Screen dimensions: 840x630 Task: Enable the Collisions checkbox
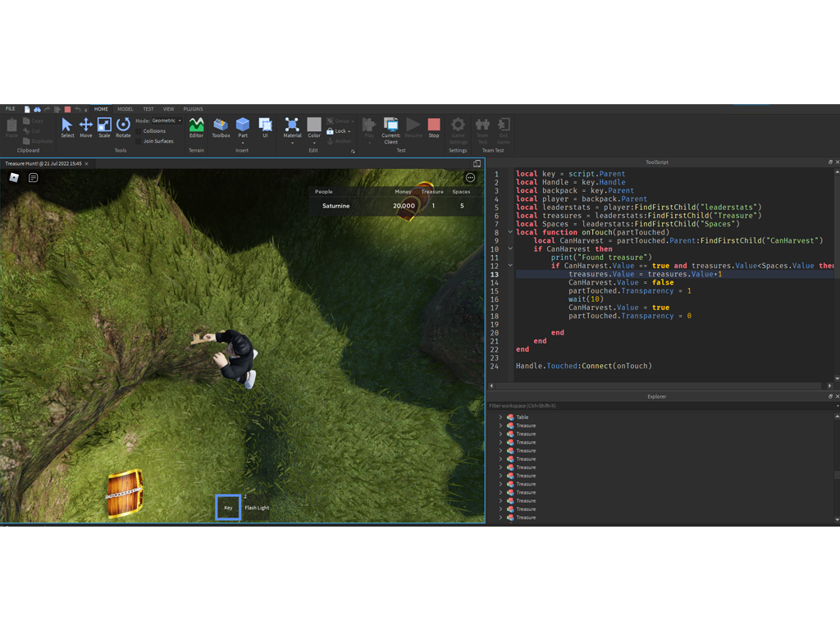pos(139,131)
